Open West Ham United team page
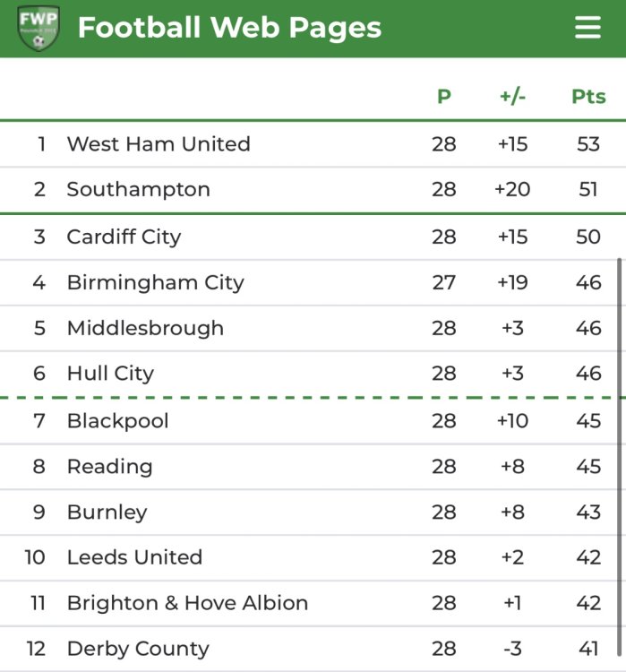The width and height of the screenshot is (626, 672). pos(159,143)
